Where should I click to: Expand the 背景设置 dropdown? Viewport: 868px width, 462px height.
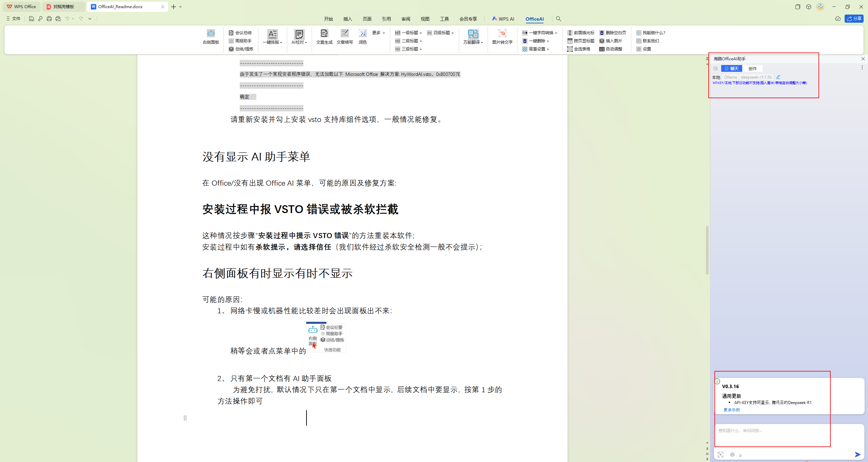pos(537,48)
